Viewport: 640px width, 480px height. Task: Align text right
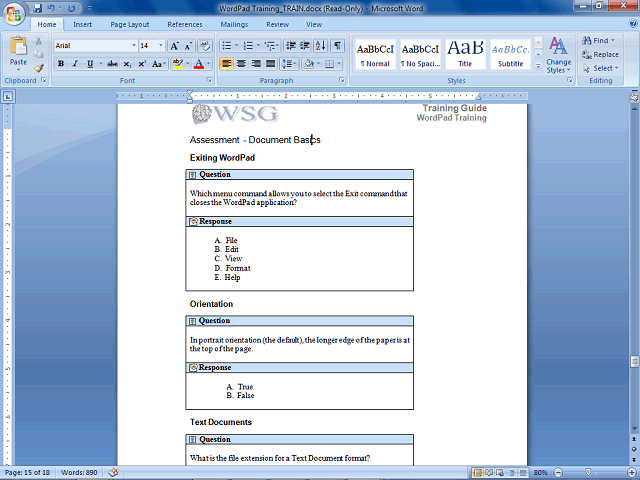point(256,64)
